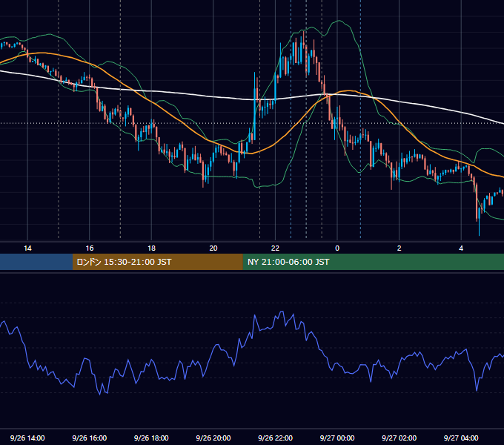Click the hour label 4 on price chart axis
Viewport: 504px width, 445px height.
[461, 248]
